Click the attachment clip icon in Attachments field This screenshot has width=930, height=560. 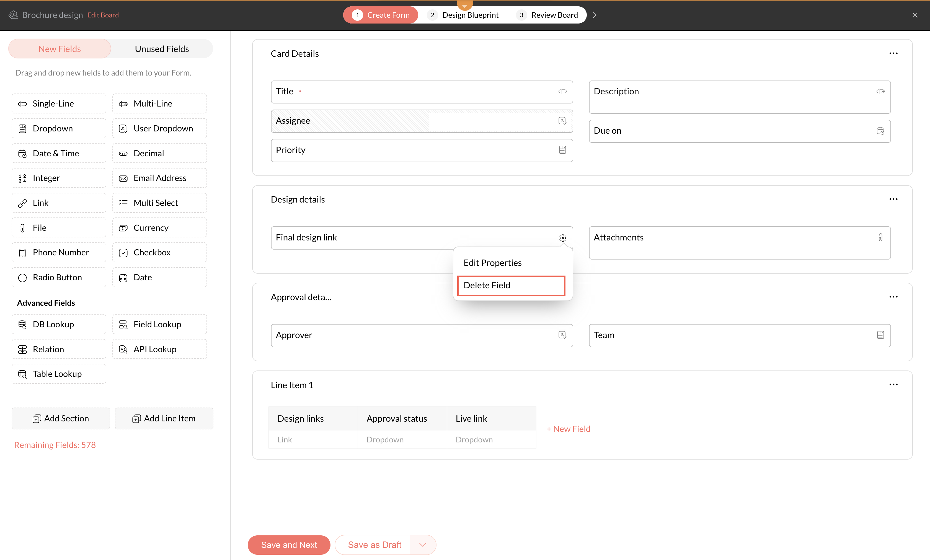click(x=880, y=237)
